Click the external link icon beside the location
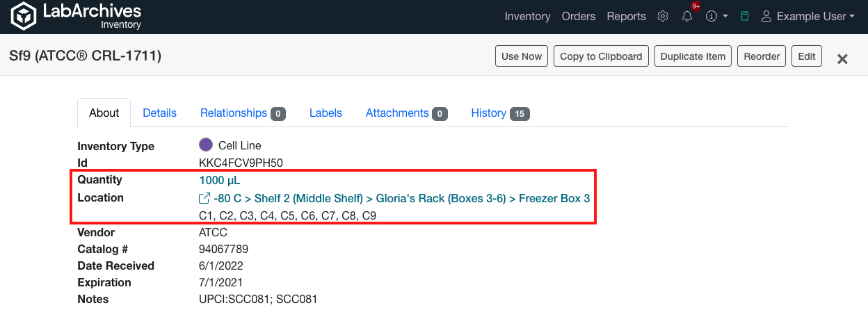 pos(204,199)
